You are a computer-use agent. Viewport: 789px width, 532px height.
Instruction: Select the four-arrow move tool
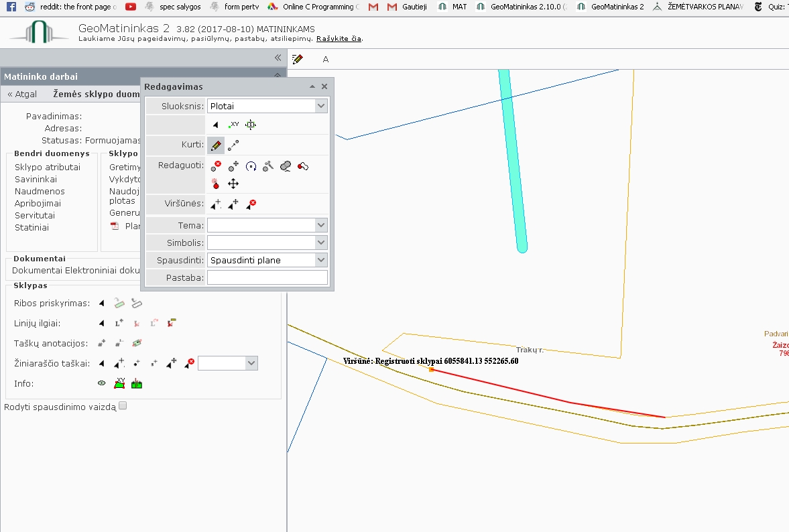click(233, 184)
